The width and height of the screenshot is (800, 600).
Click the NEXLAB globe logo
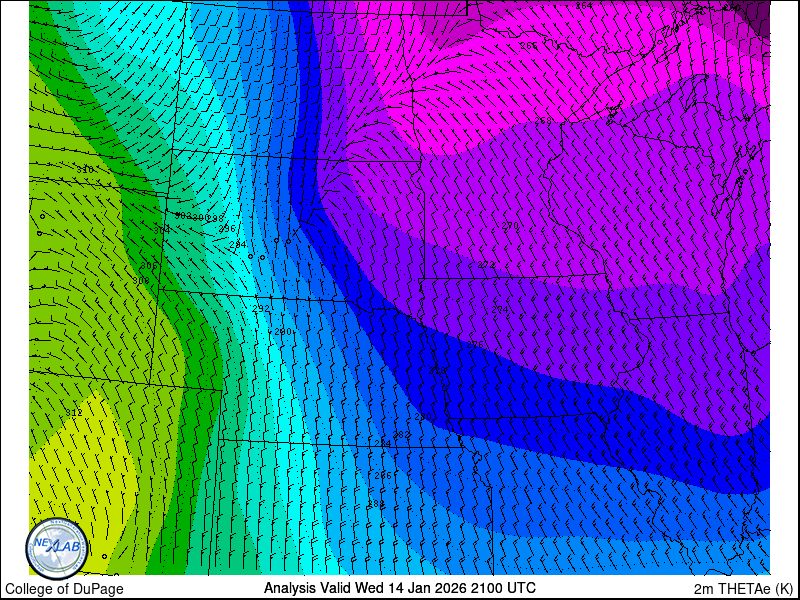(57, 549)
